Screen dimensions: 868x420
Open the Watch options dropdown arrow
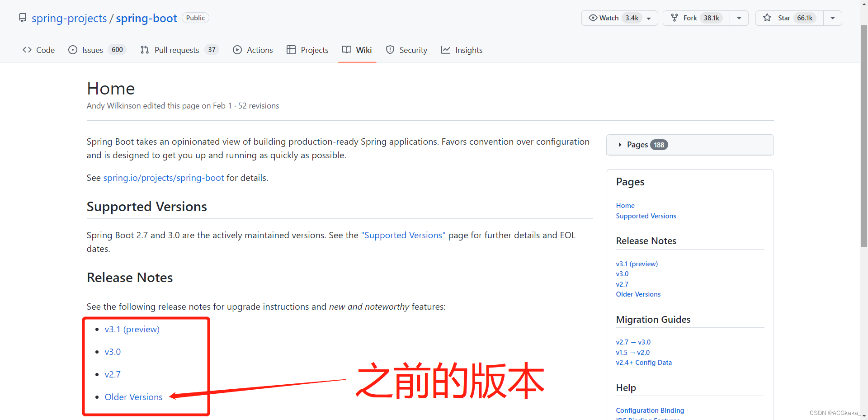coord(648,18)
